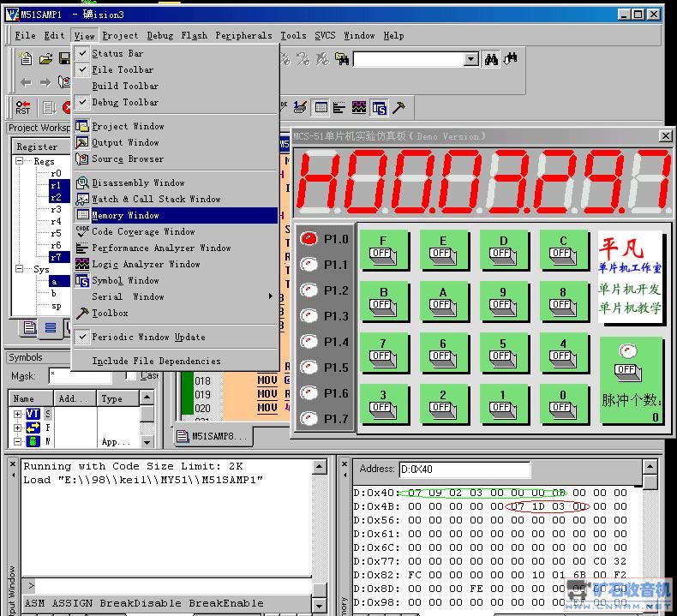Open the find combo box dropdown
Screen dimensions: 677x616
tap(471, 59)
